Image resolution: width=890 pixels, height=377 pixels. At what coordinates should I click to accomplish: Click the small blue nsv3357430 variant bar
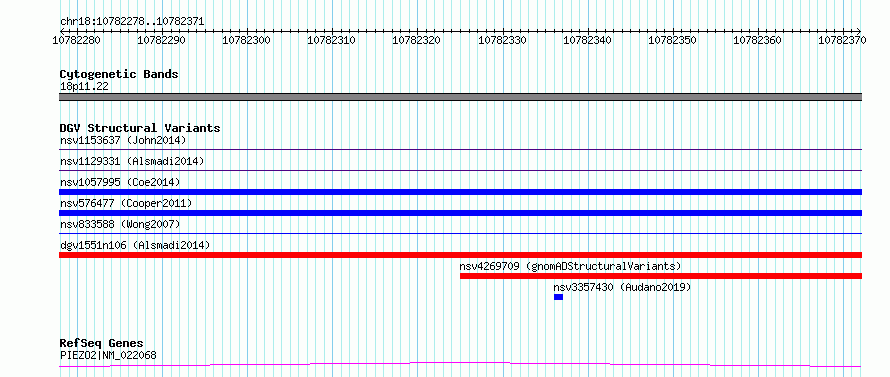[x=559, y=297]
